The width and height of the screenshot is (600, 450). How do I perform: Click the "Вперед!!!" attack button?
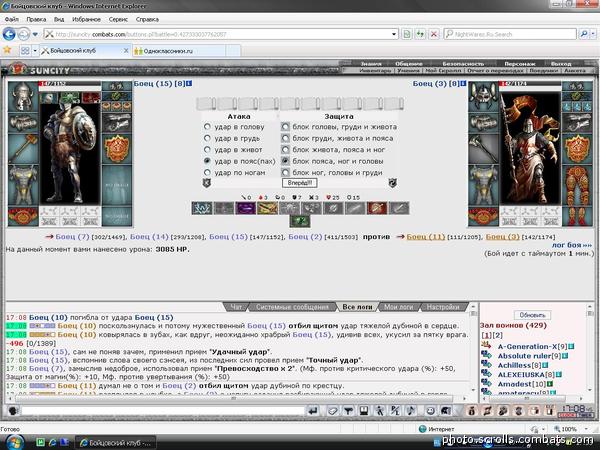click(x=300, y=183)
